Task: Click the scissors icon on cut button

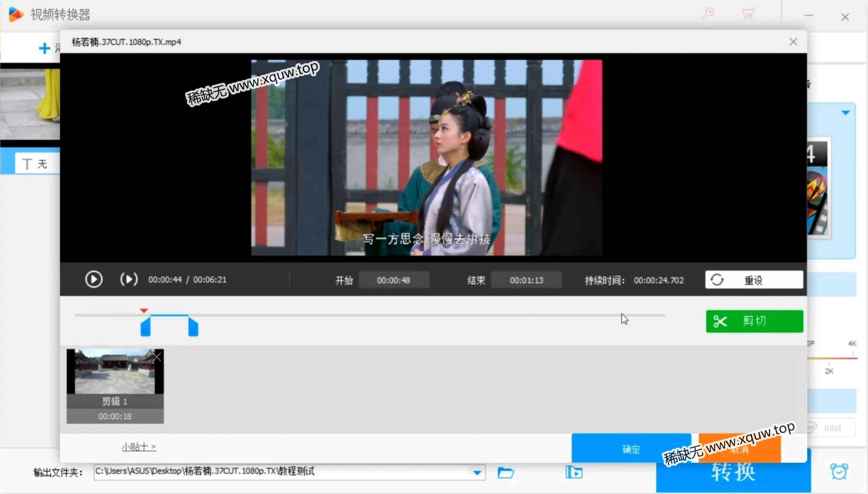Action: pyautogui.click(x=720, y=321)
